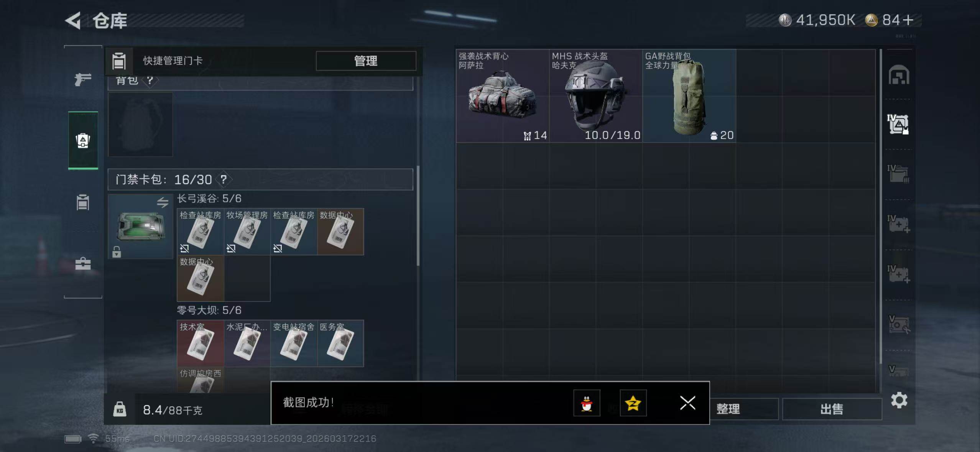Dismiss the 截图成功 notification with X
Image resolution: width=980 pixels, height=452 pixels.
(687, 403)
